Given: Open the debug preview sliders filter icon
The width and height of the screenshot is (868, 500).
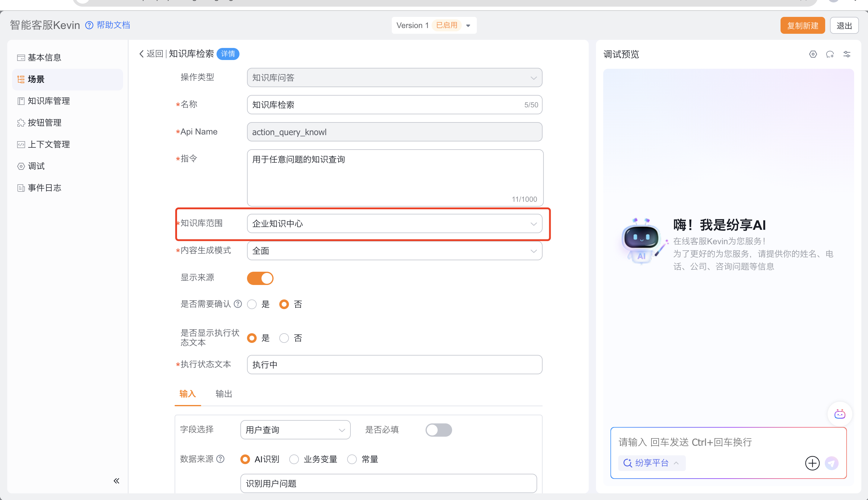Looking at the screenshot, I should coord(847,54).
